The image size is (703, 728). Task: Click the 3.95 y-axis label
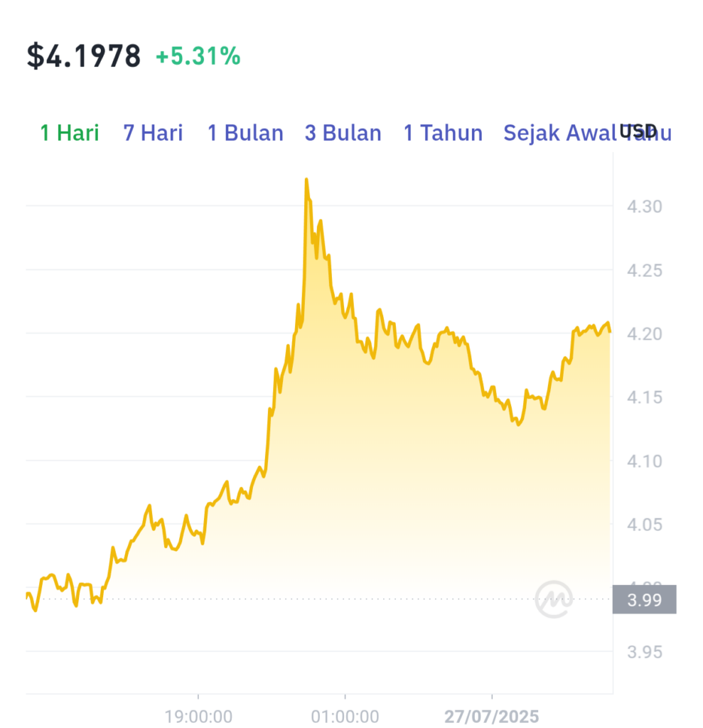(x=645, y=653)
